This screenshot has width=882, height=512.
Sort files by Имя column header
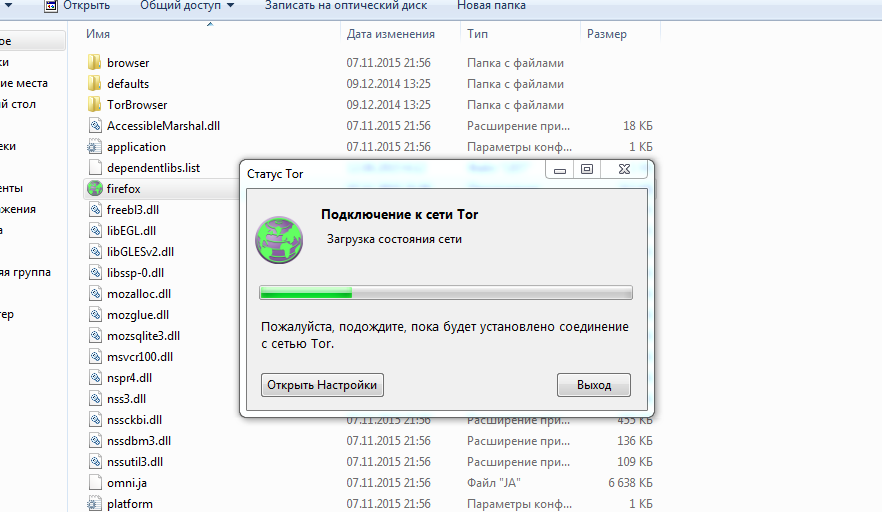(98, 34)
